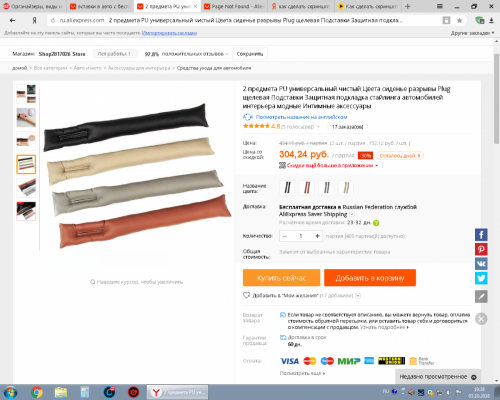Open new browser tab
500x400 pixels.
pyautogui.click(x=408, y=6)
